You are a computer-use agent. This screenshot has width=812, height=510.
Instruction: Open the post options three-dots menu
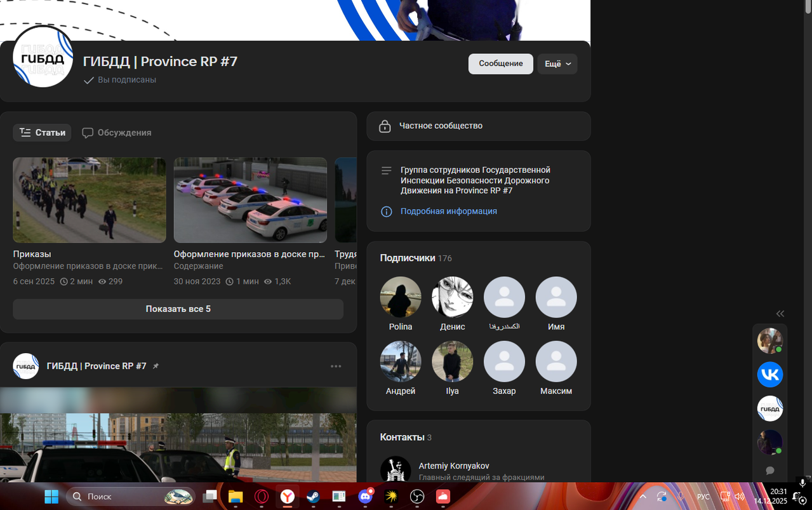pyautogui.click(x=336, y=366)
